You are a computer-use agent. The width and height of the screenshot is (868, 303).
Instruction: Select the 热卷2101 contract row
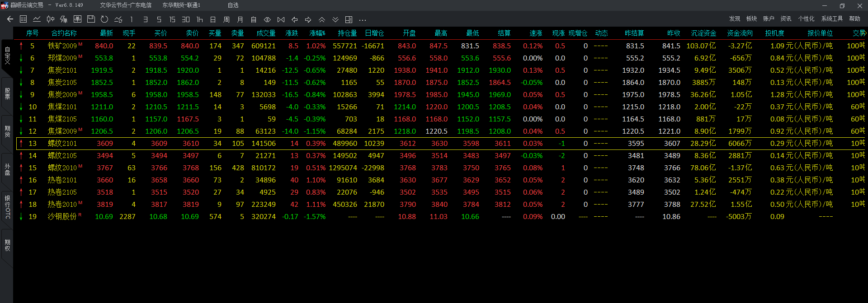(62, 180)
